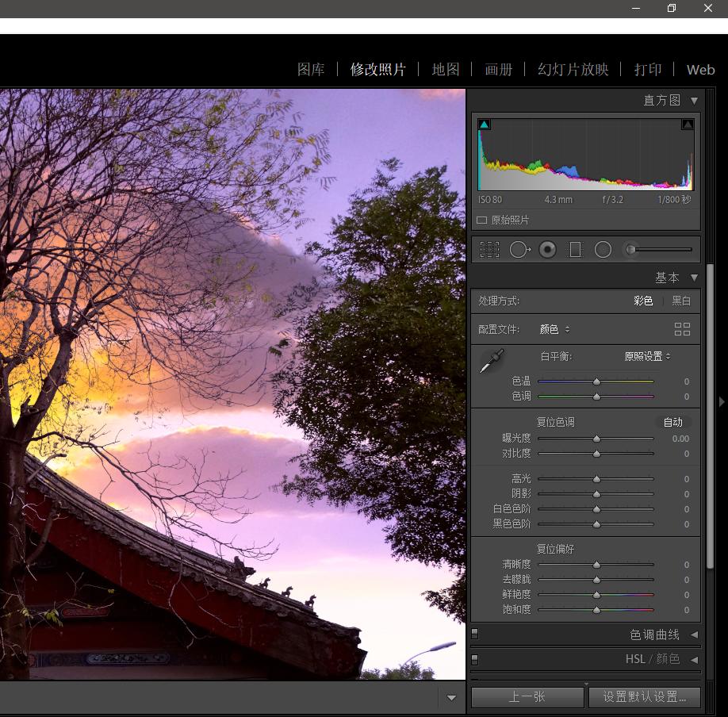Select the Crop Overlay tool
This screenshot has width=728, height=717.
489,249
